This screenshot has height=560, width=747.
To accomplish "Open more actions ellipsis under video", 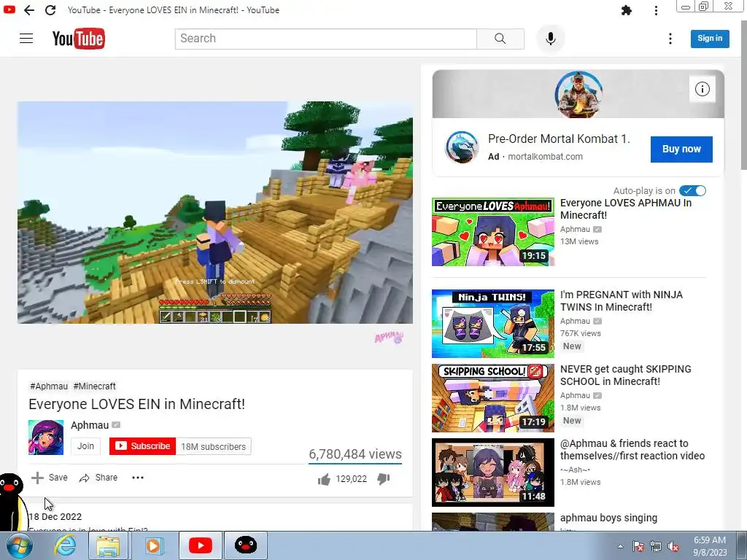I will point(138,478).
